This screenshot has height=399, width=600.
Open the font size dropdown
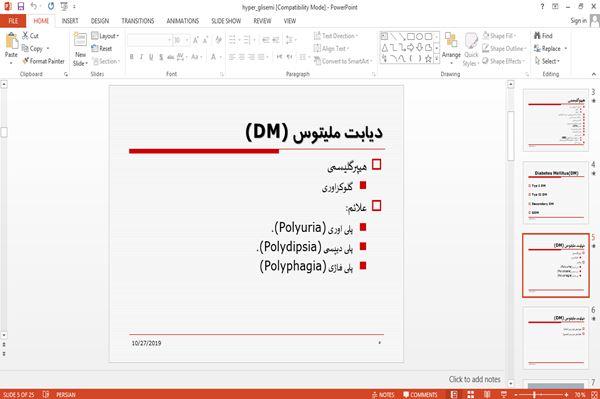(x=187, y=40)
